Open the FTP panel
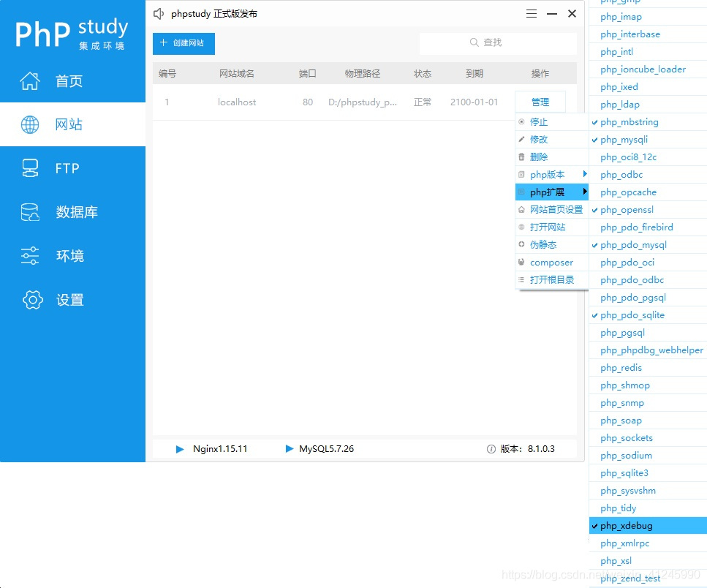This screenshot has width=707, height=588. pyautogui.click(x=67, y=168)
